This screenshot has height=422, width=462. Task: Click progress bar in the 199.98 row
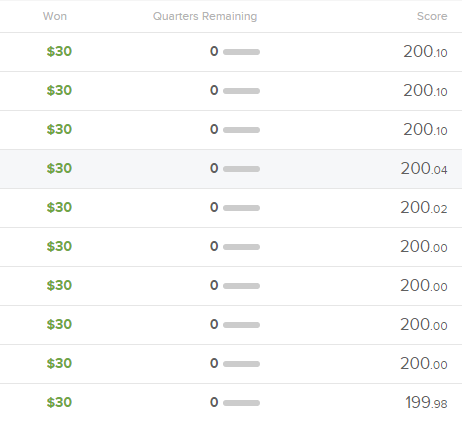(x=241, y=403)
